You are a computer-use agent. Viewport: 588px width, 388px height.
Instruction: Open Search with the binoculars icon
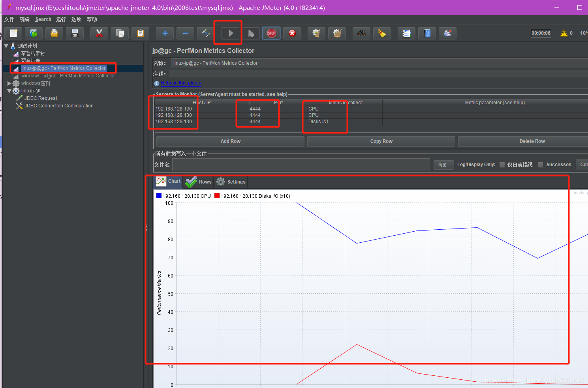click(x=362, y=33)
